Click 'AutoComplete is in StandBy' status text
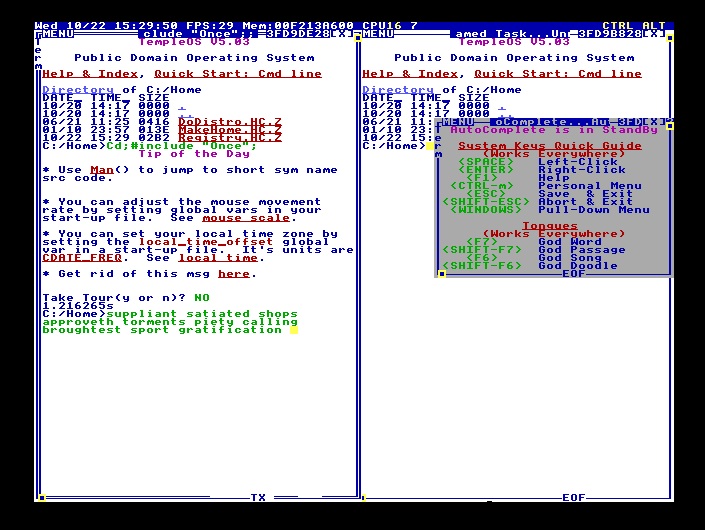Viewport: 705px width, 530px height. pos(554,130)
